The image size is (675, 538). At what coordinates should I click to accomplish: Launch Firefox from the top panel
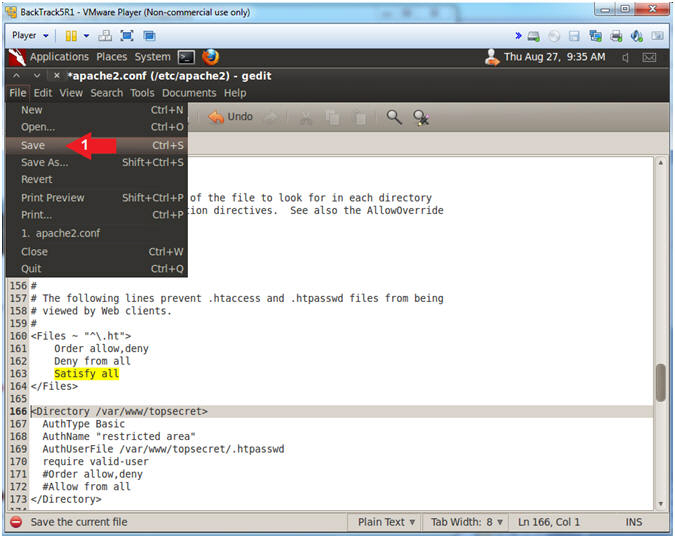click(211, 57)
